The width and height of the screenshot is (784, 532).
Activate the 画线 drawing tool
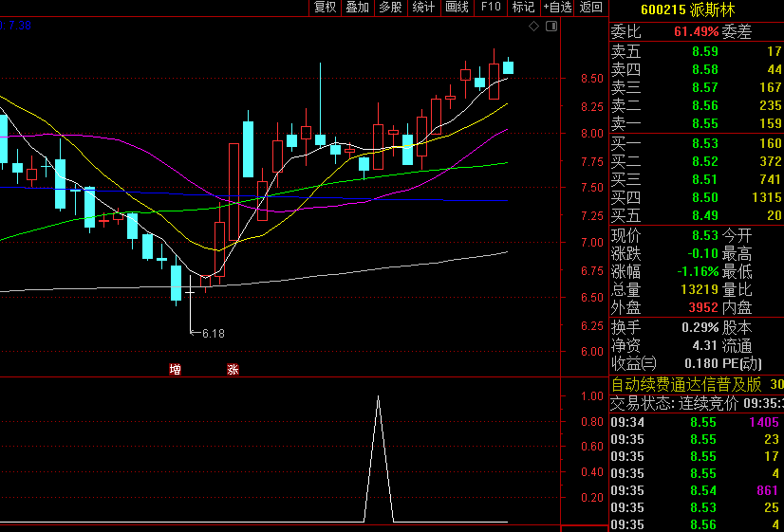[457, 7]
